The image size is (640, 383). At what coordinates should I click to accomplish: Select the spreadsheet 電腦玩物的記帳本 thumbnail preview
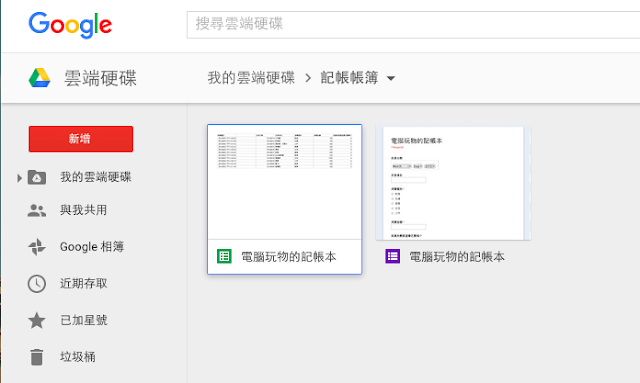[284, 182]
